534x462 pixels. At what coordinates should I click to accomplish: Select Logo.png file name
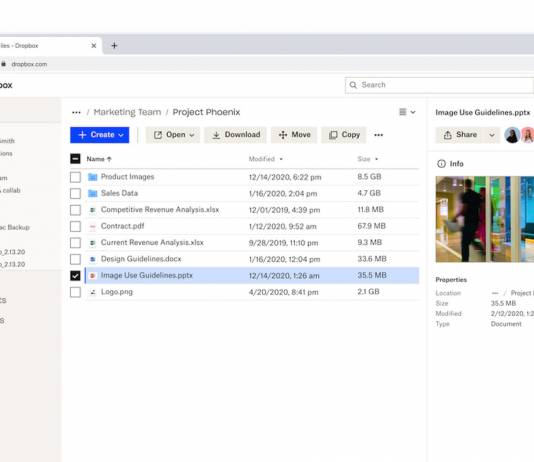pos(117,292)
